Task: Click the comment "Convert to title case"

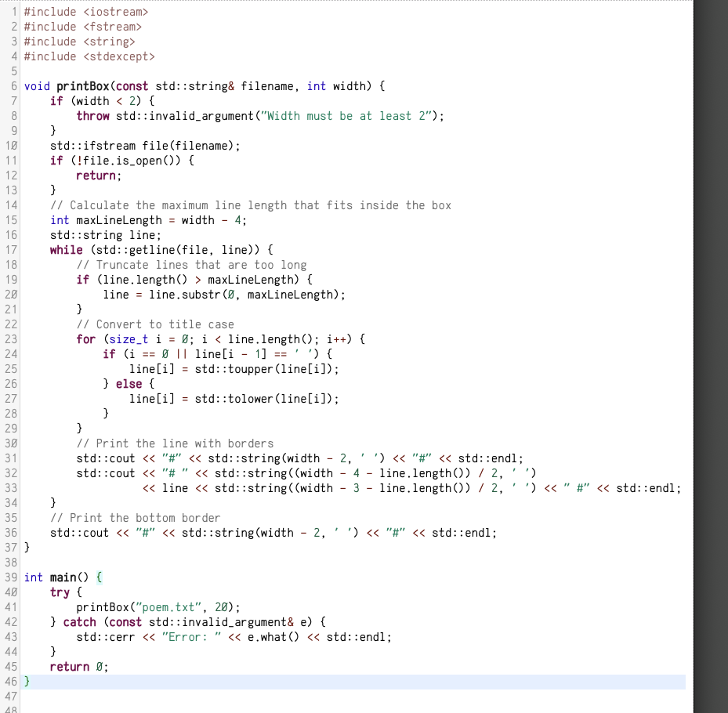Action: point(155,324)
